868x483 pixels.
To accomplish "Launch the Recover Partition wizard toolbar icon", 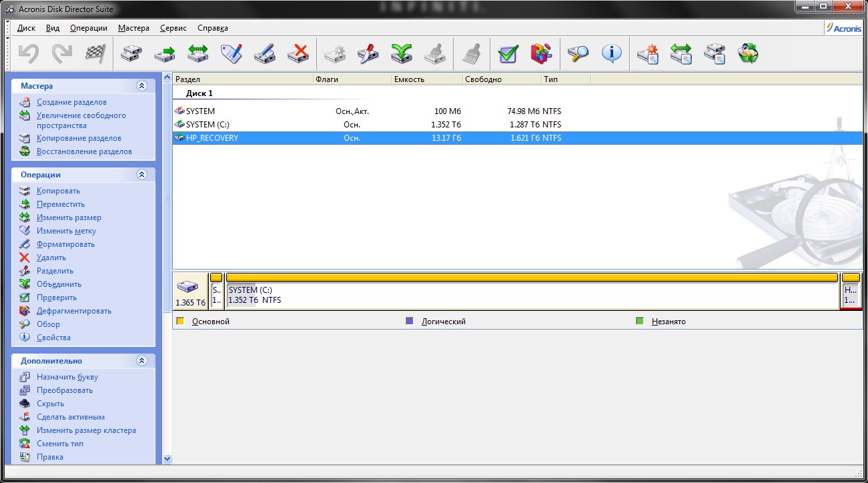I will coord(747,53).
